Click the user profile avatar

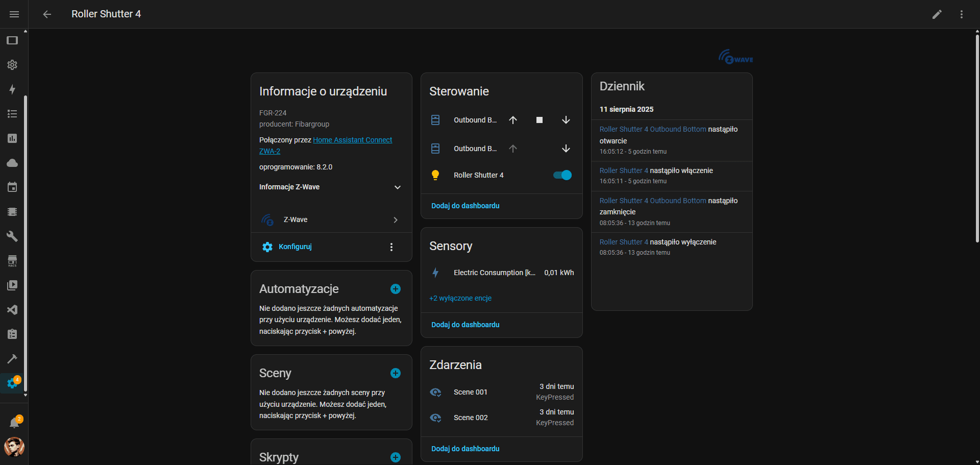click(14, 447)
